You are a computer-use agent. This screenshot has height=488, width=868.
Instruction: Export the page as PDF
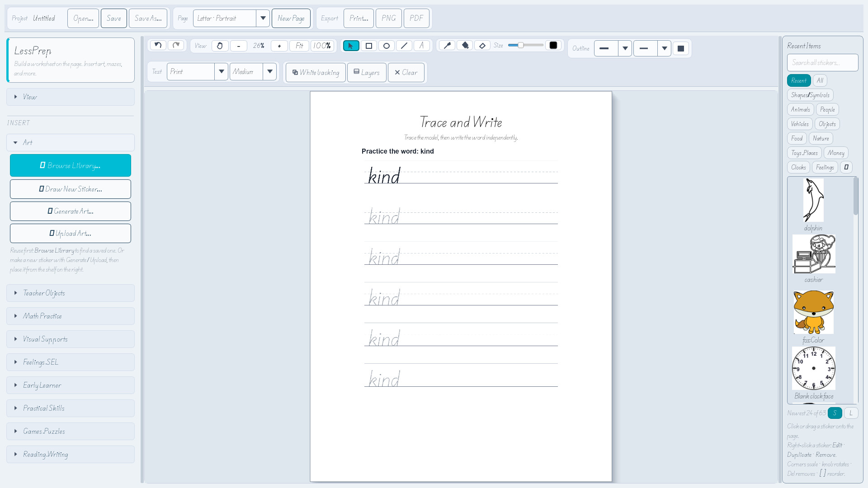point(416,19)
